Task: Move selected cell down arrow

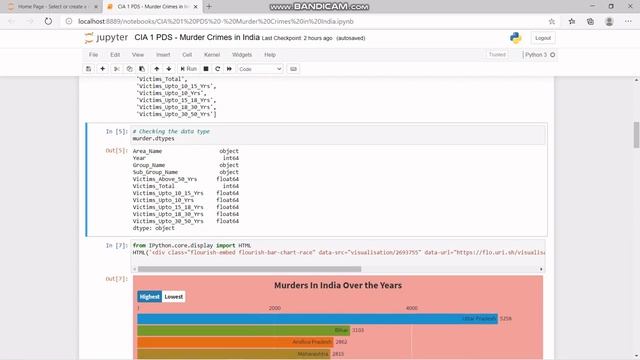Action: tap(169, 69)
